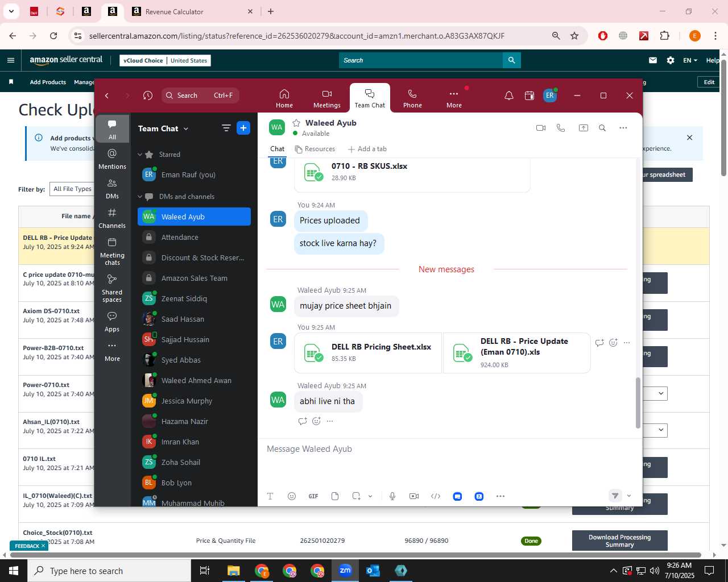Record an audio message with microphone

[x=392, y=496]
